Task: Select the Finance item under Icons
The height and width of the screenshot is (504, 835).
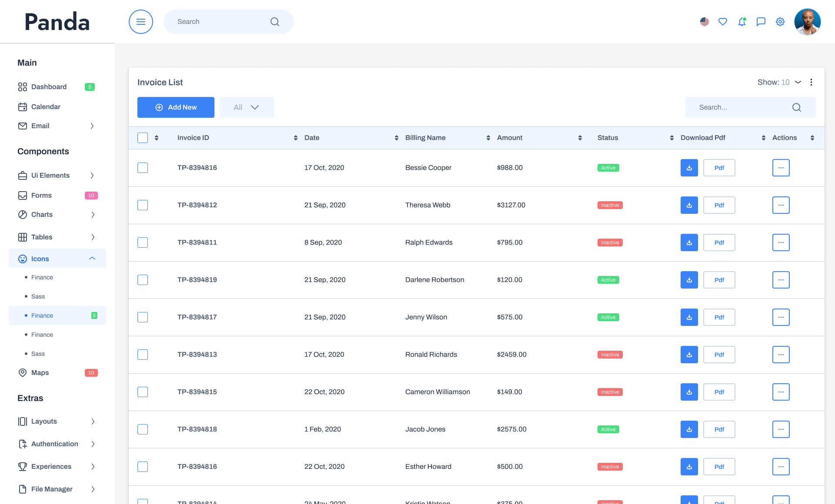Action: pos(42,277)
